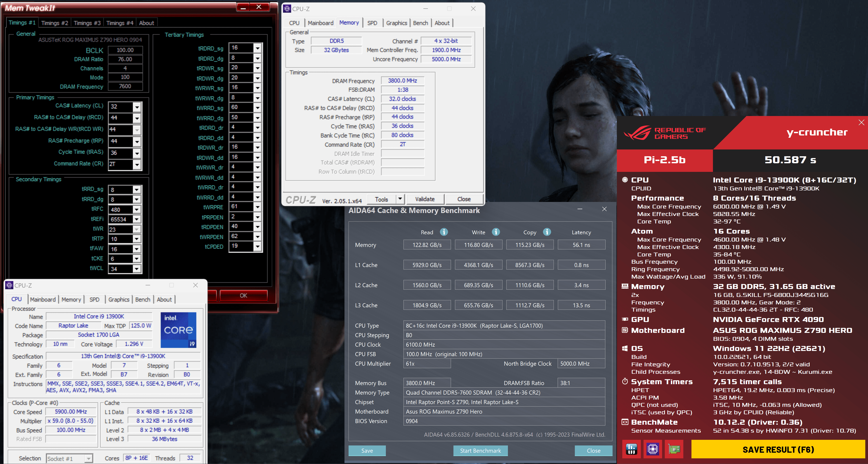Click the Memory Latency value 56.1 ns
868x464 pixels.
click(x=581, y=245)
